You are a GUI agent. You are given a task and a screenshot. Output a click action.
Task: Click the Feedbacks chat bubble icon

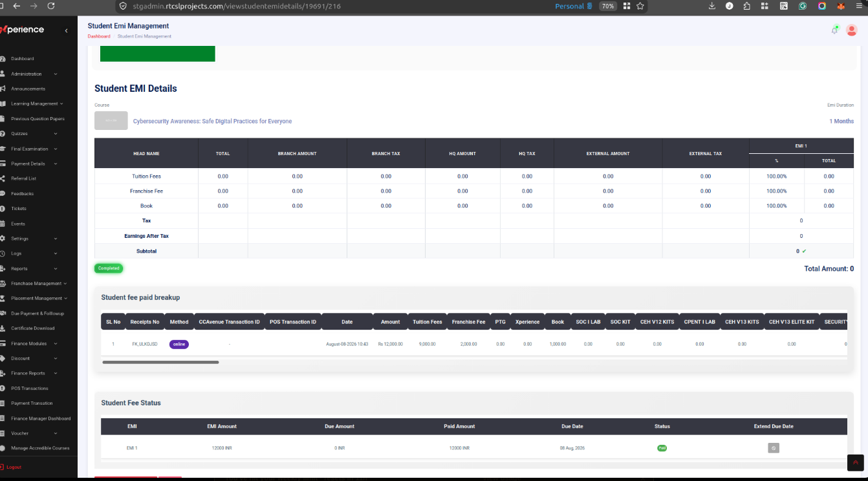click(3, 193)
